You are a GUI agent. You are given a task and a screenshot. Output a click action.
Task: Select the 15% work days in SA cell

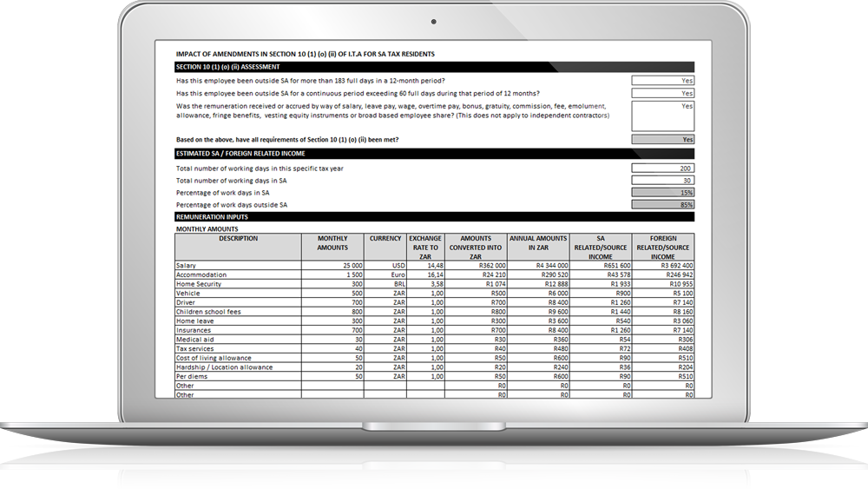click(x=662, y=193)
